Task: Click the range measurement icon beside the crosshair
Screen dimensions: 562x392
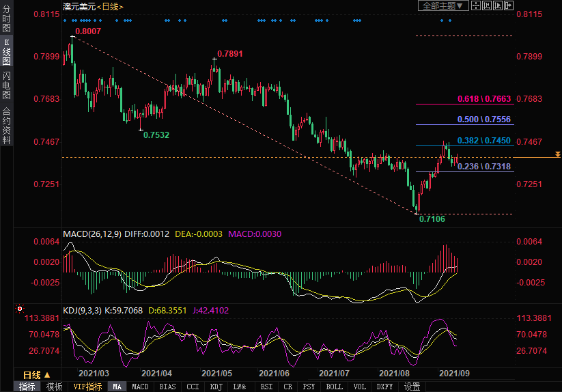Action: 486,5
